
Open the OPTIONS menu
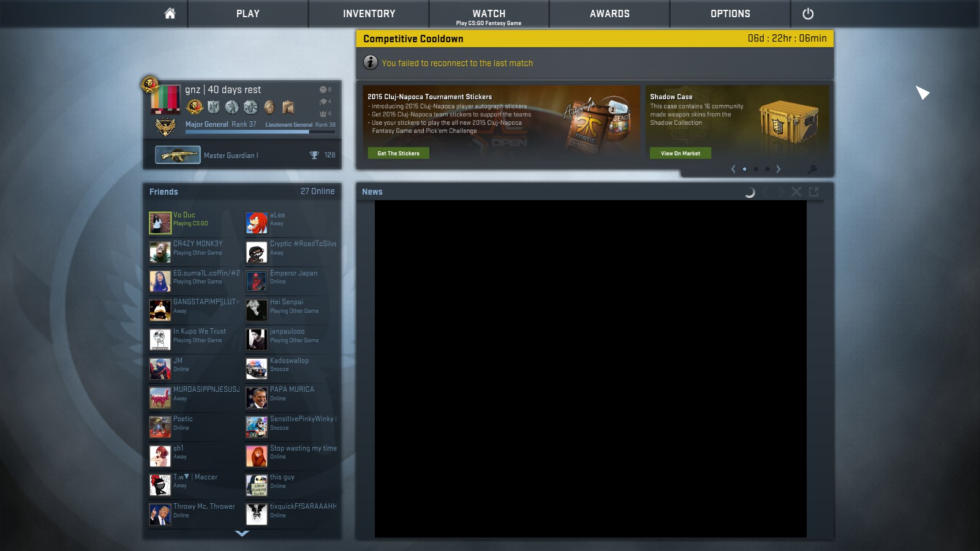(730, 13)
